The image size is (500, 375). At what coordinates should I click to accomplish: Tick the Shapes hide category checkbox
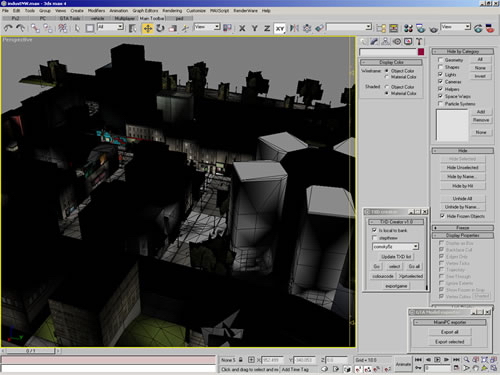pos(440,67)
